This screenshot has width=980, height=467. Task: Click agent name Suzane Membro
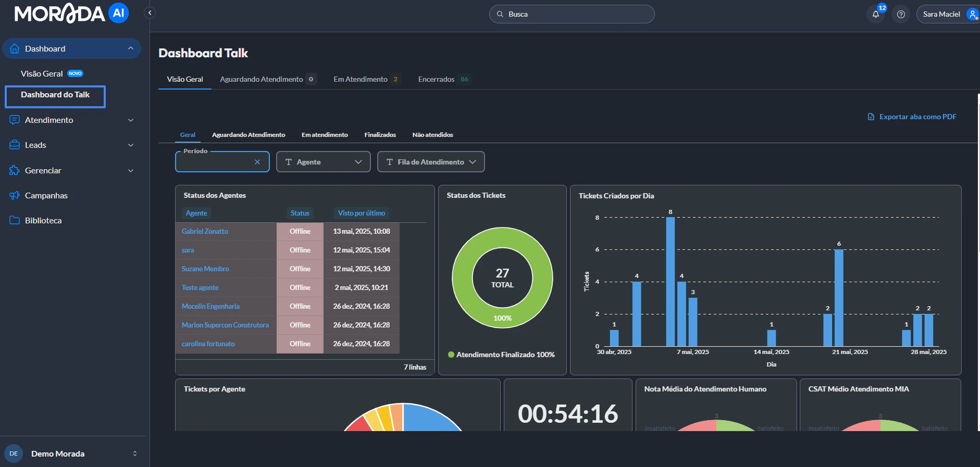tap(205, 269)
